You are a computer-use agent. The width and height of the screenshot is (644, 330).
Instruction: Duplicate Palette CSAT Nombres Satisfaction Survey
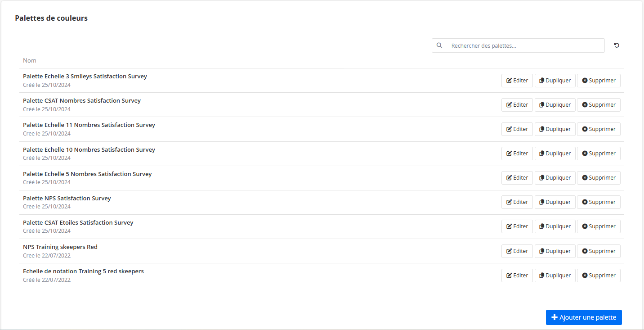coord(555,105)
